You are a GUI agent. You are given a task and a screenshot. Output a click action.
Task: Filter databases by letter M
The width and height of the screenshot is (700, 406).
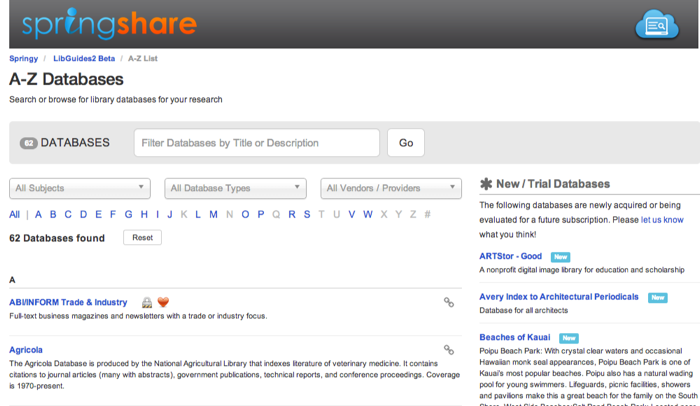pos(213,214)
